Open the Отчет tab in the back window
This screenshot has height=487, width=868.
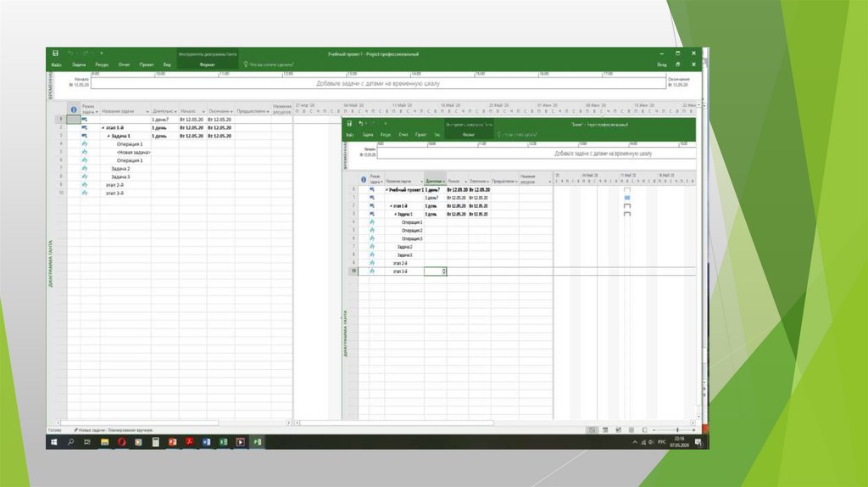124,64
